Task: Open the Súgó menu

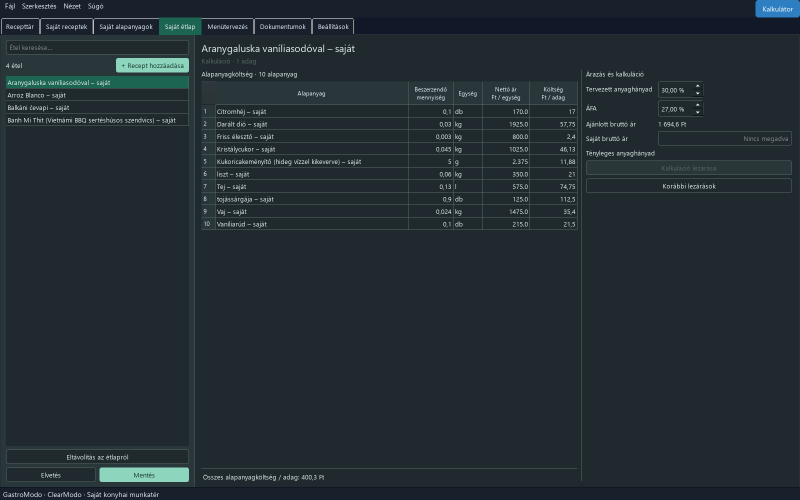Action: click(95, 6)
